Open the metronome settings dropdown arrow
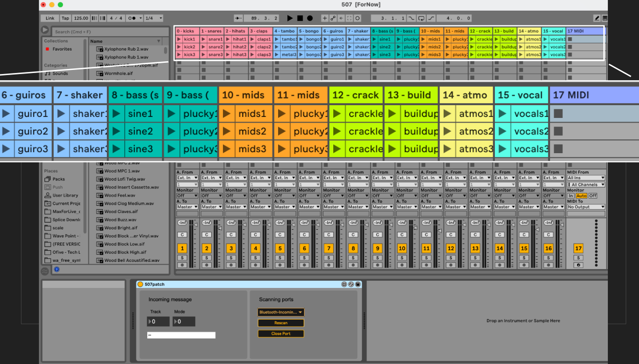This screenshot has width=639, height=364. coord(140,18)
